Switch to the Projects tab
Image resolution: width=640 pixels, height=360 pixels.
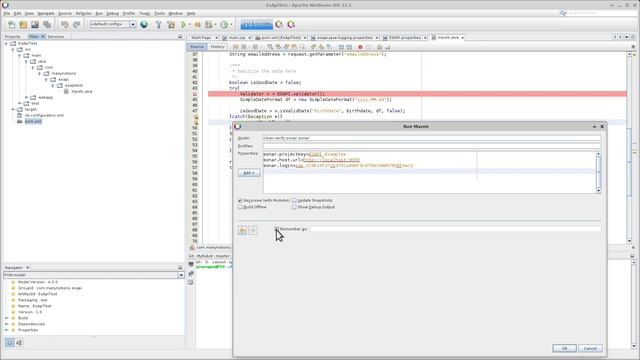pos(12,37)
